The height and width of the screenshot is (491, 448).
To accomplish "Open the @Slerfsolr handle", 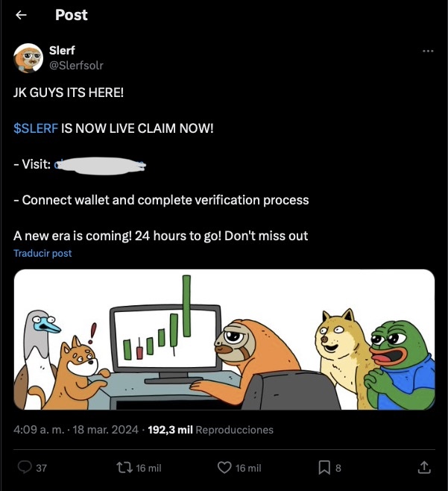I will coord(76,65).
